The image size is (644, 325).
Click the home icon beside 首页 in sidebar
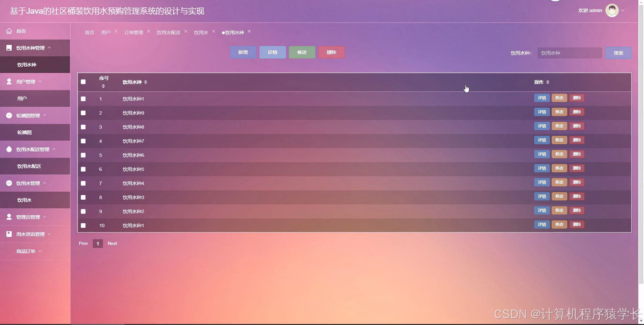pos(9,31)
